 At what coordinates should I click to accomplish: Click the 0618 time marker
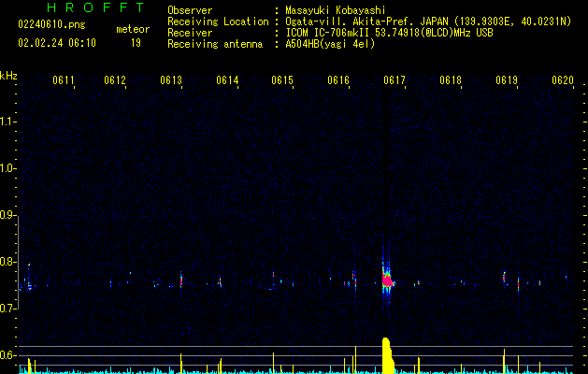coord(451,80)
